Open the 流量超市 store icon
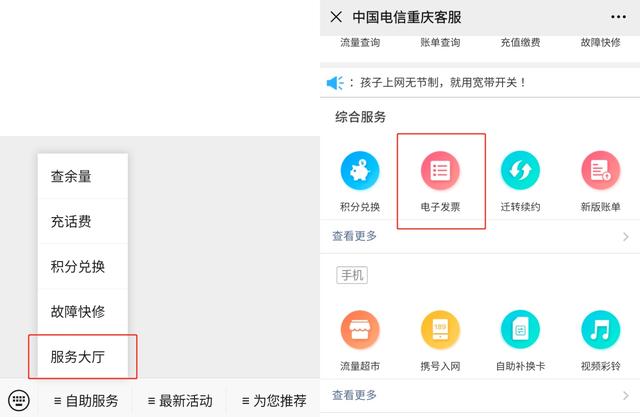Viewport: 640px width, 417px height. coord(360,330)
